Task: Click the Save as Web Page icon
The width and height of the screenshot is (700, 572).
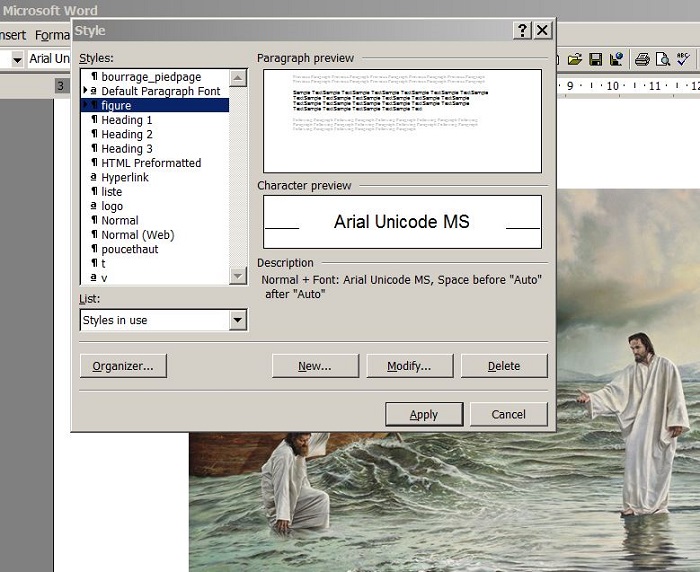Action: pos(616,60)
